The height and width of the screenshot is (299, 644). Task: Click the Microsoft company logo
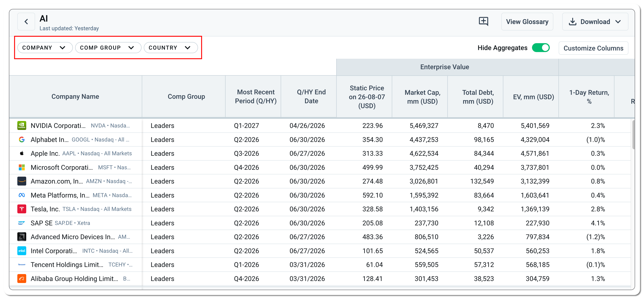coord(22,167)
